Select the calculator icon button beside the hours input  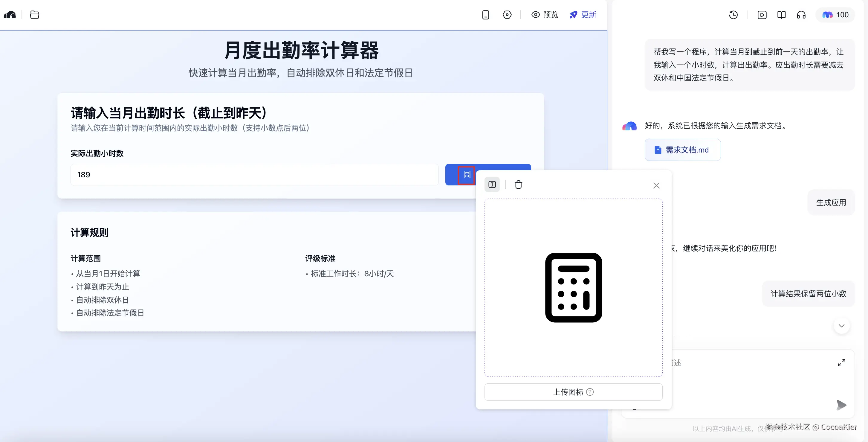tap(467, 175)
